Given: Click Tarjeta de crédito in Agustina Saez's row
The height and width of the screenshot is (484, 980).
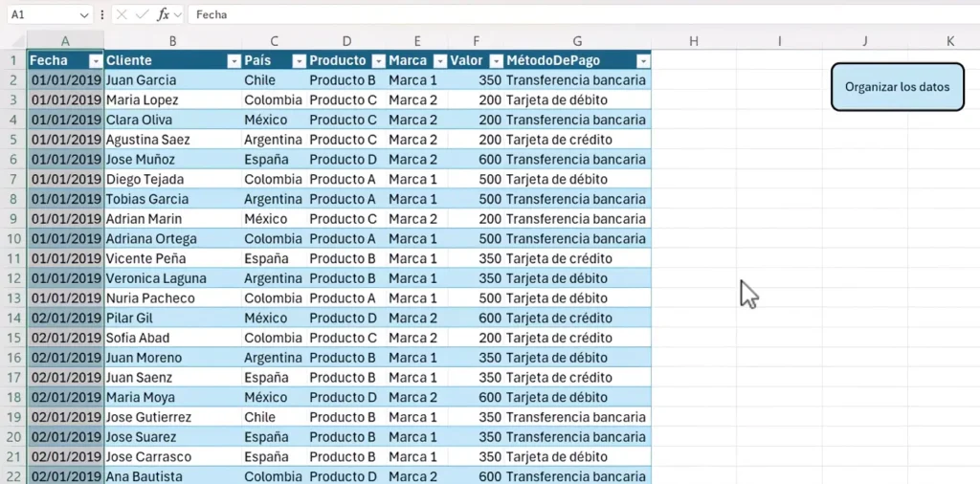Looking at the screenshot, I should tap(577, 140).
